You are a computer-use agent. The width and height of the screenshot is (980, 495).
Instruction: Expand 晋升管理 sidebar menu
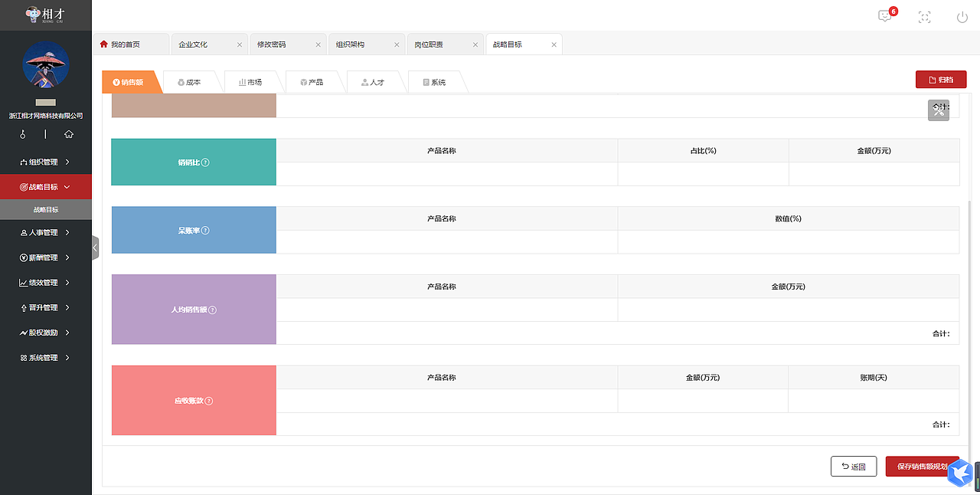(46, 307)
